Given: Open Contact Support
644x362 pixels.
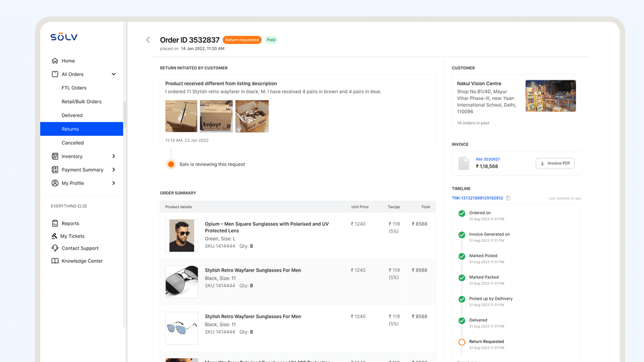Looking at the screenshot, I should [80, 248].
